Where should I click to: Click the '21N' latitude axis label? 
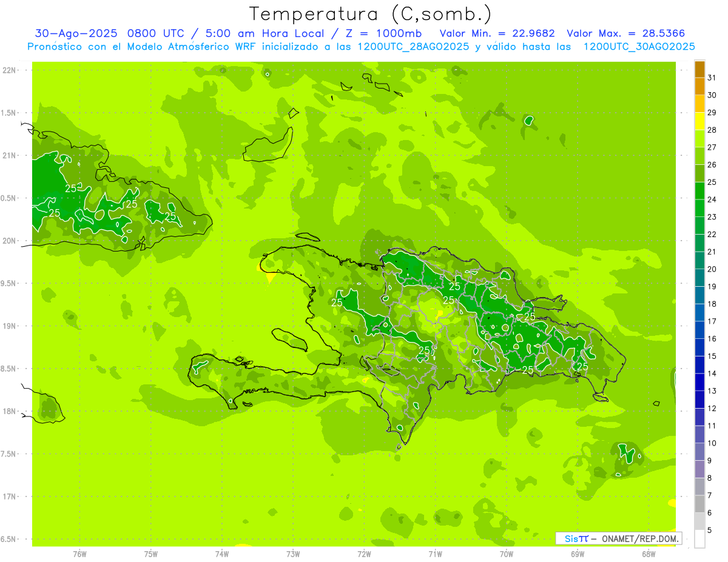point(10,156)
